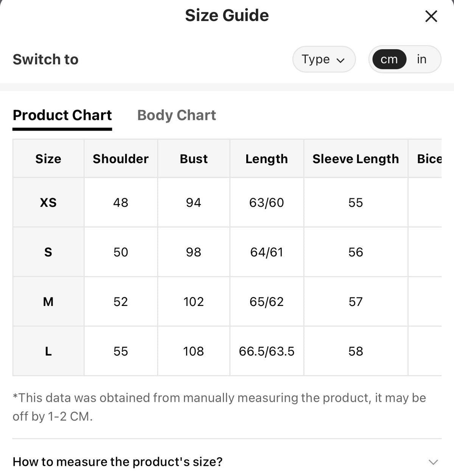
Task: Click the Type dropdown arrow
Action: (x=340, y=60)
